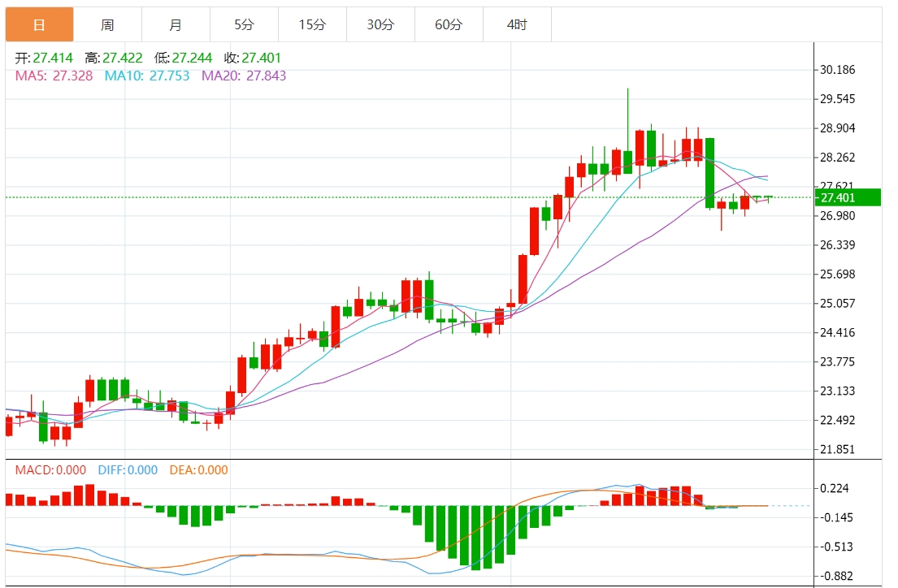
Task: Click the green current price tag 27.401
Action: click(848, 197)
